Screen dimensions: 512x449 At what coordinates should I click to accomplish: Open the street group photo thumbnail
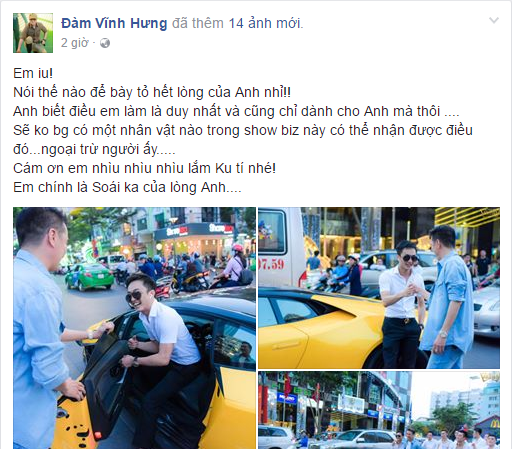(x=379, y=410)
